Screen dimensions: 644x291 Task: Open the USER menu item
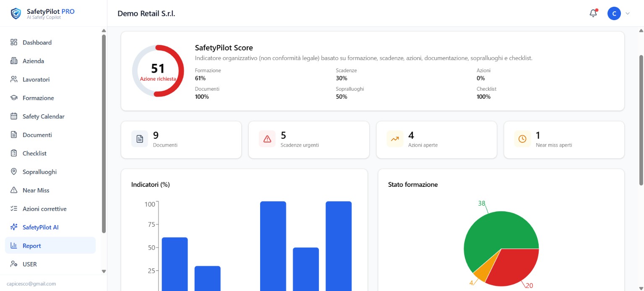coord(50,264)
